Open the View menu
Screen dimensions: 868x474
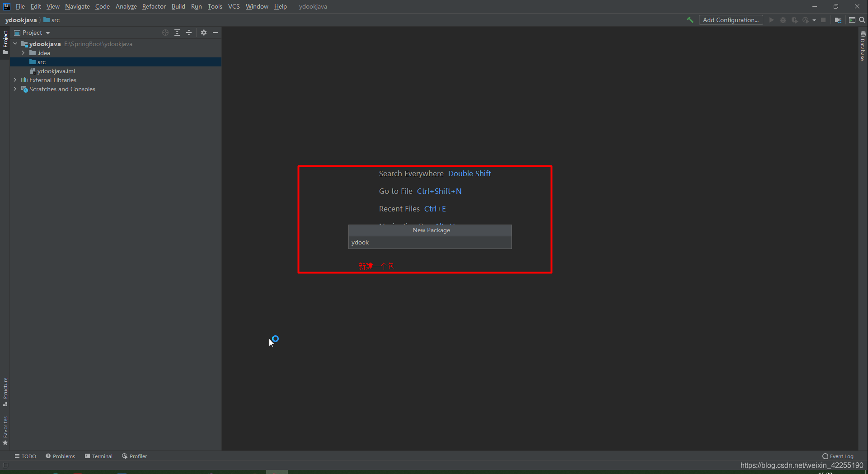53,6
